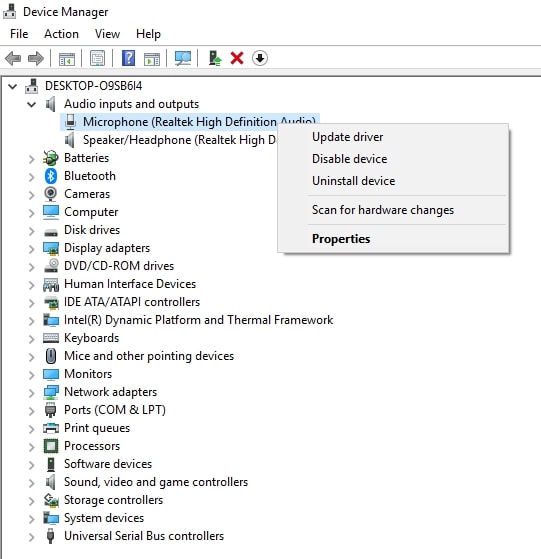Click the Back arrow toolbar icon
541x559 pixels.
[13, 58]
